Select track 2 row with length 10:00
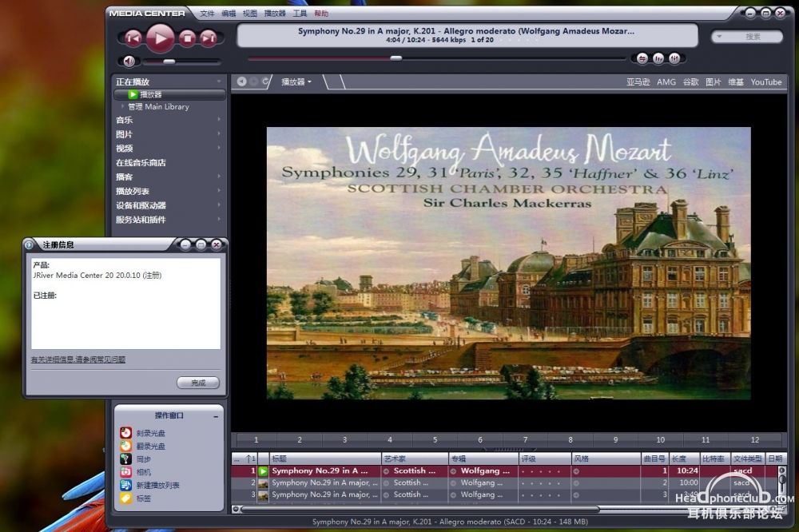799x532 pixels. (504, 482)
